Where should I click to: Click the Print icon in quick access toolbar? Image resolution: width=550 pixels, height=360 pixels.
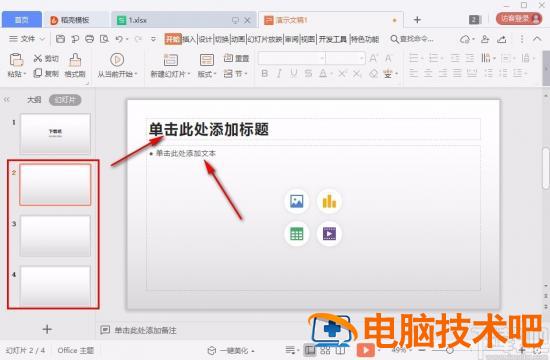click(x=89, y=39)
